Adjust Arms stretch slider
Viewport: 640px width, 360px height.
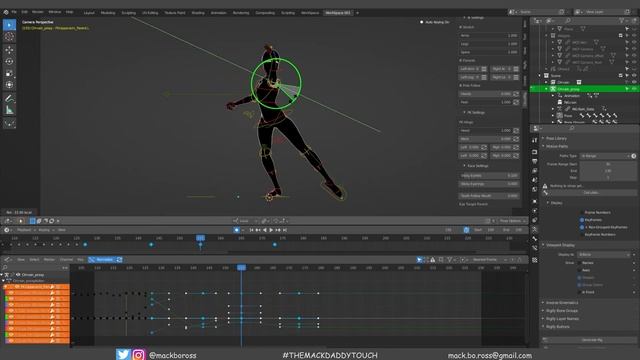coord(489,36)
